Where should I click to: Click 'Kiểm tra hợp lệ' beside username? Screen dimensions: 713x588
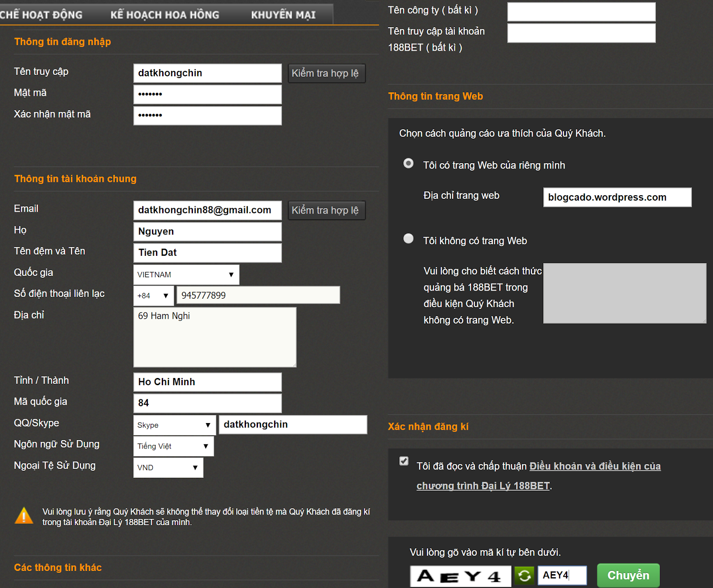327,73
